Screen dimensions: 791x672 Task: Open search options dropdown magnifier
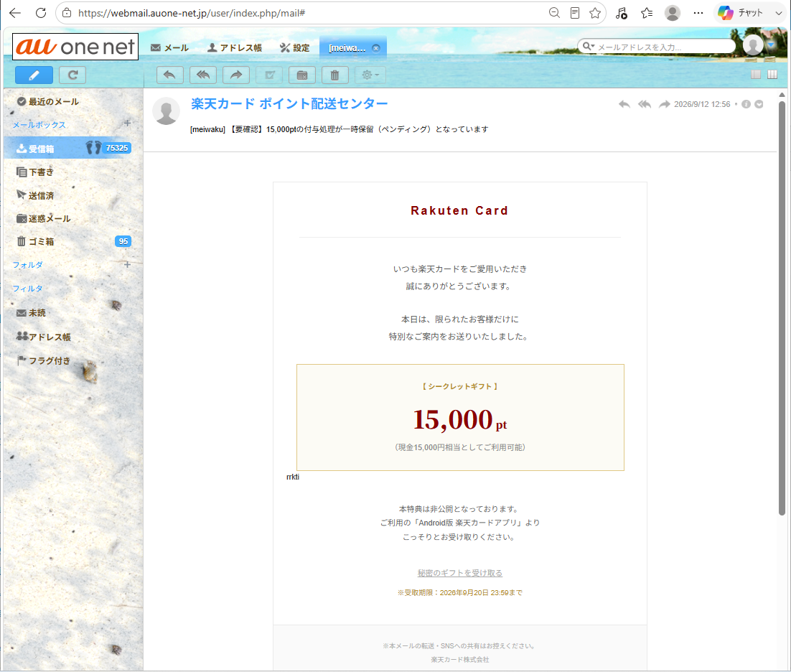click(588, 47)
